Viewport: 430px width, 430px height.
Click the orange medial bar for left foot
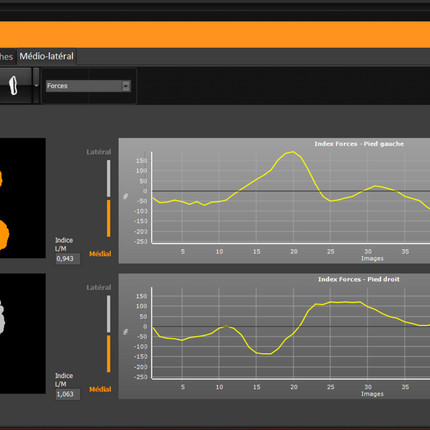pyautogui.click(x=109, y=219)
